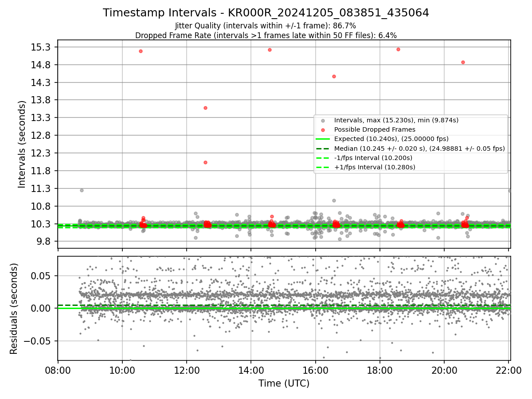Click isolated gray point near 11.3 seconds before 09:00
The image size is (532, 399).
click(82, 190)
